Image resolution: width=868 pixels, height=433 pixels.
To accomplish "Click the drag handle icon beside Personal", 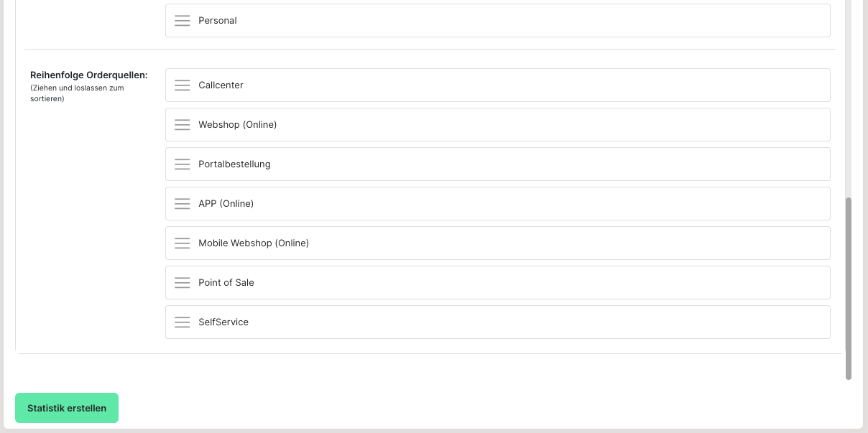I will [x=183, y=21].
